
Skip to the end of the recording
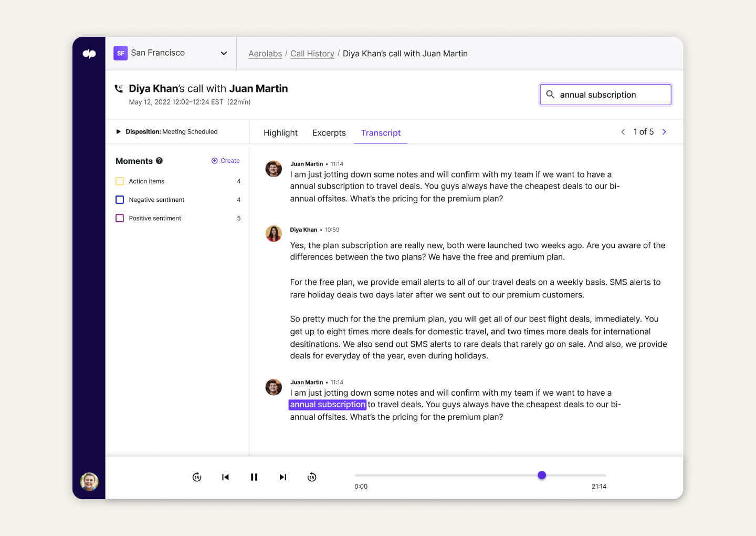(x=283, y=477)
